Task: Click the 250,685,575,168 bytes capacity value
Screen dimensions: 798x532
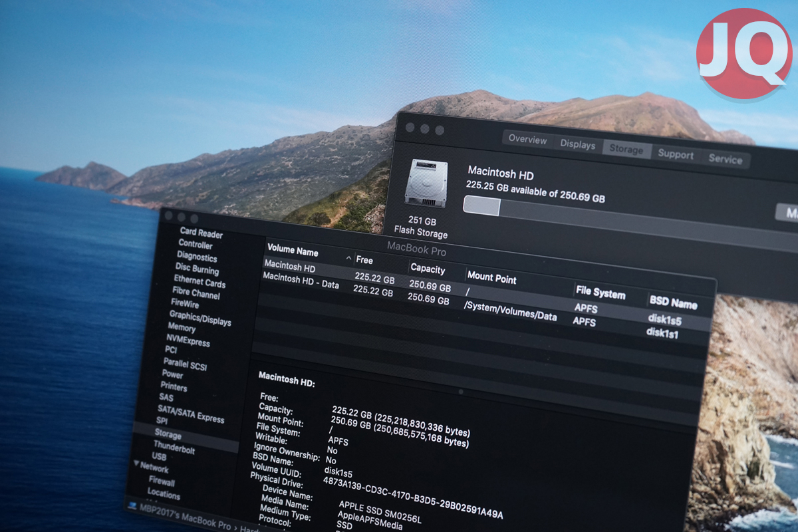Action: click(420, 436)
